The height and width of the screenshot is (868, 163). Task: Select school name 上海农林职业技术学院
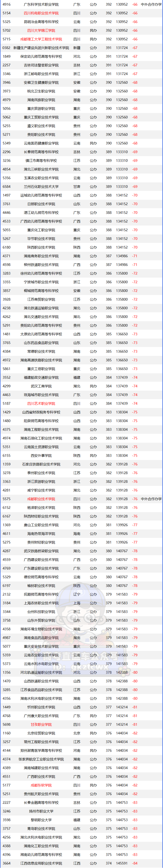(x=41, y=603)
